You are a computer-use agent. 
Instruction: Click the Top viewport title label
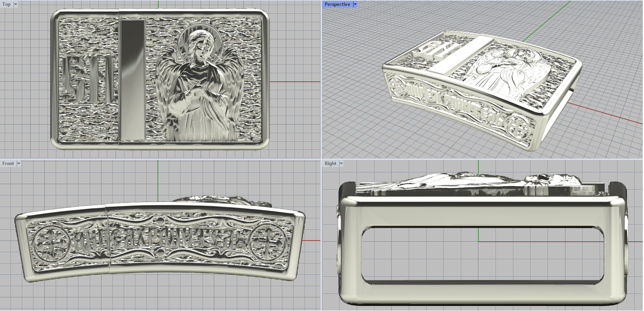tap(6, 4)
